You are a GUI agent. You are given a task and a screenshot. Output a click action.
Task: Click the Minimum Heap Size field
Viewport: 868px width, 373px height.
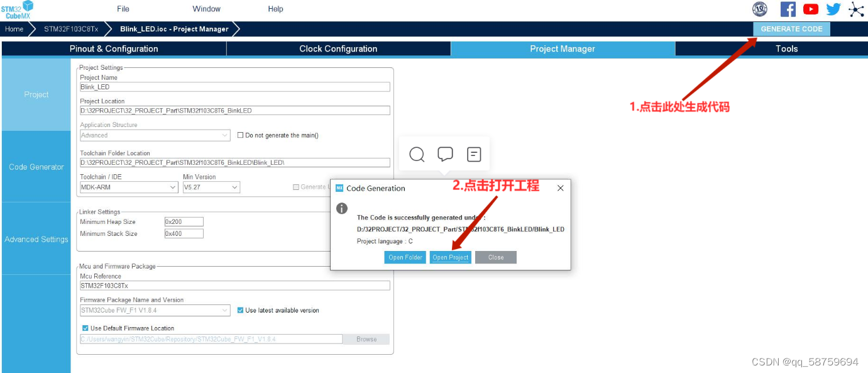[184, 221]
